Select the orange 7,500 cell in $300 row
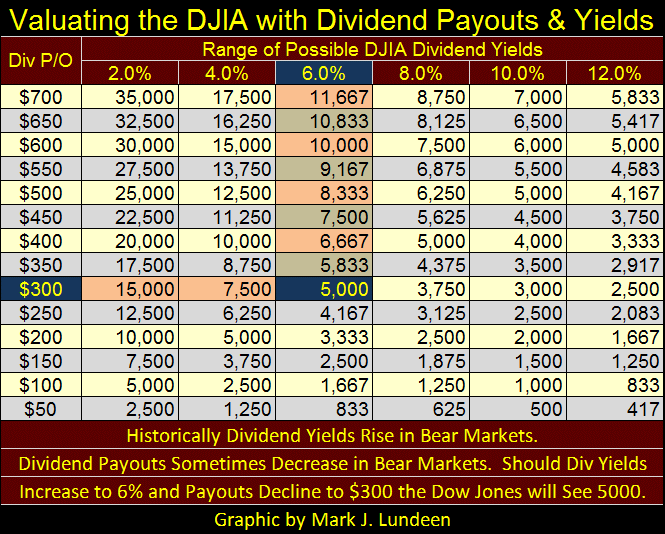Viewport: 665px width, 534px height. [227, 288]
